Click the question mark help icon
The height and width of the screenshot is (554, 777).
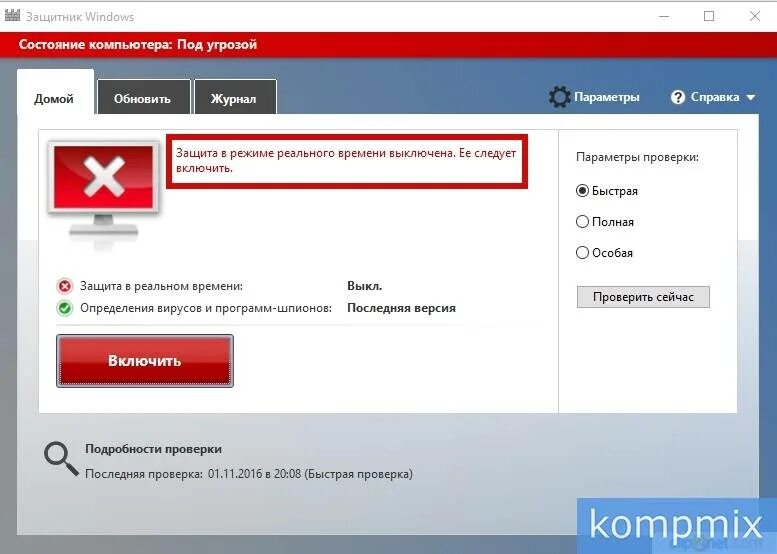[677, 97]
